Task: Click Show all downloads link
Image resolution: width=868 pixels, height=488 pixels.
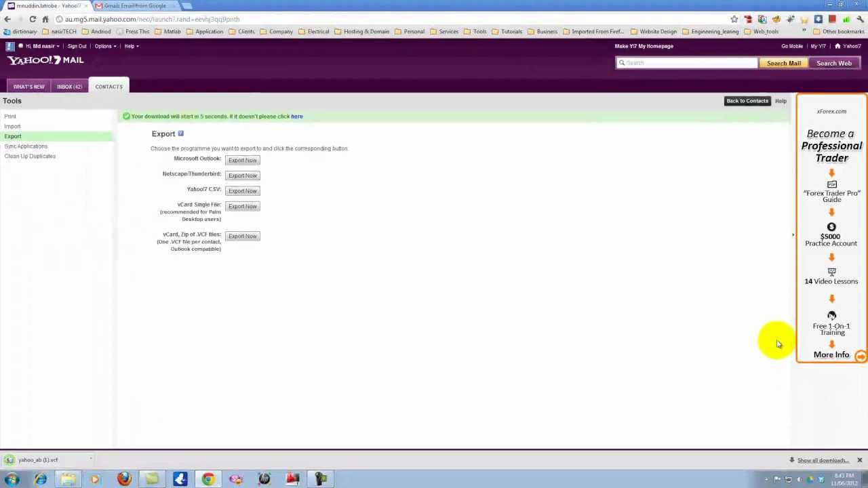Action: click(x=823, y=460)
